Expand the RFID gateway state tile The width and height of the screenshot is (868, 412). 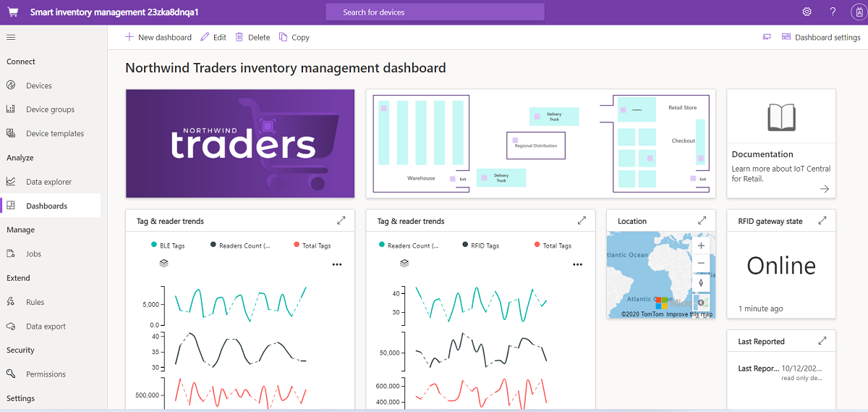pos(822,221)
